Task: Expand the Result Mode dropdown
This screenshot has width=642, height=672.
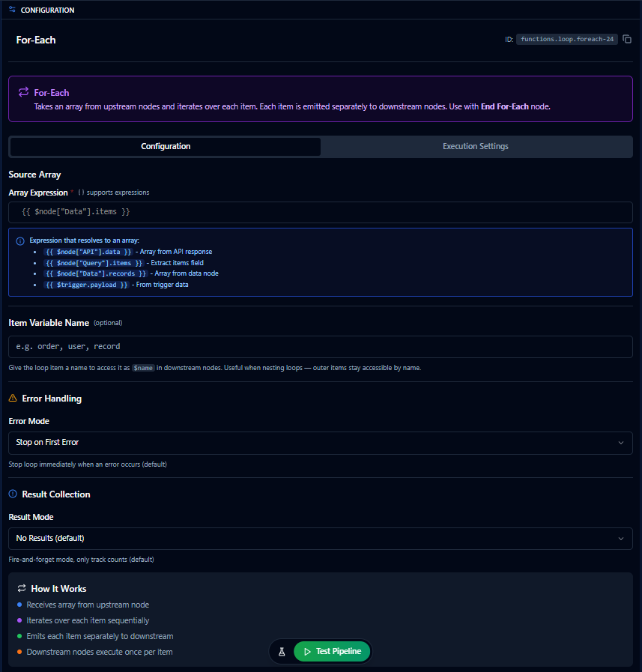Action: [x=320, y=539]
